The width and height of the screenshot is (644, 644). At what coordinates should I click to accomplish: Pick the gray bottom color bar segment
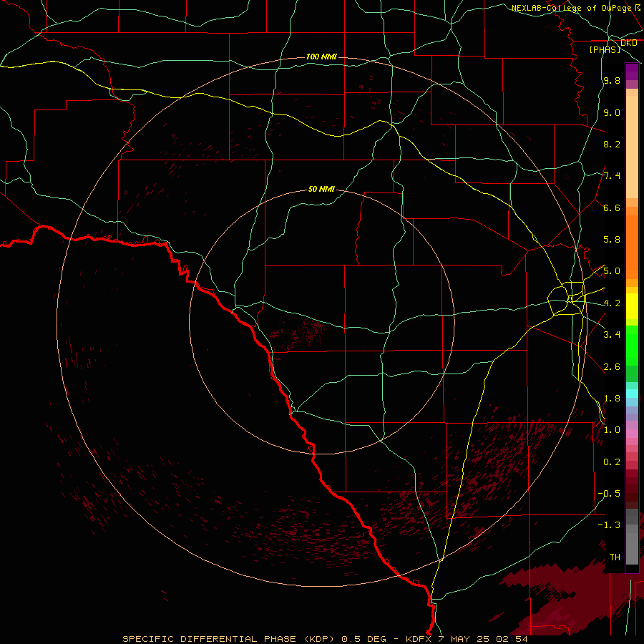tap(632, 545)
